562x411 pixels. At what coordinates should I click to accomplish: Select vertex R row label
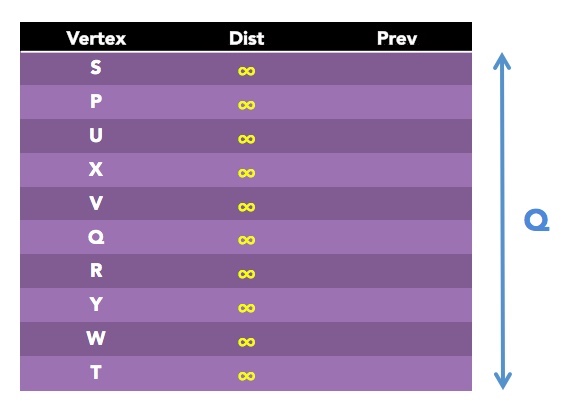click(x=96, y=271)
